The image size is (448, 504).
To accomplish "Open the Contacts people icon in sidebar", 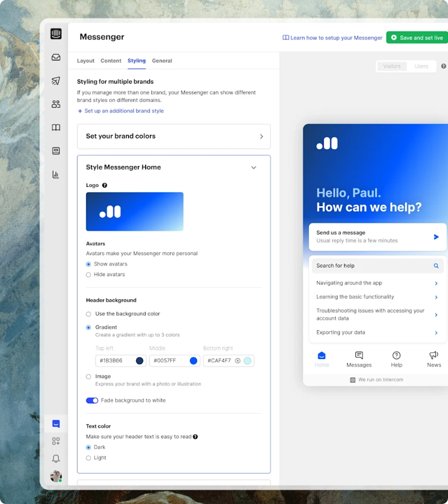I will pos(56,104).
